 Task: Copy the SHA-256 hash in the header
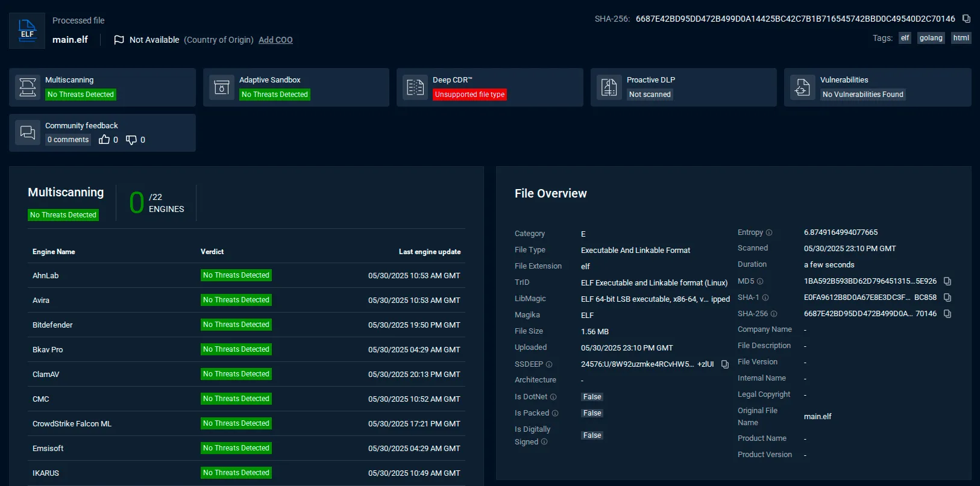pyautogui.click(x=966, y=19)
